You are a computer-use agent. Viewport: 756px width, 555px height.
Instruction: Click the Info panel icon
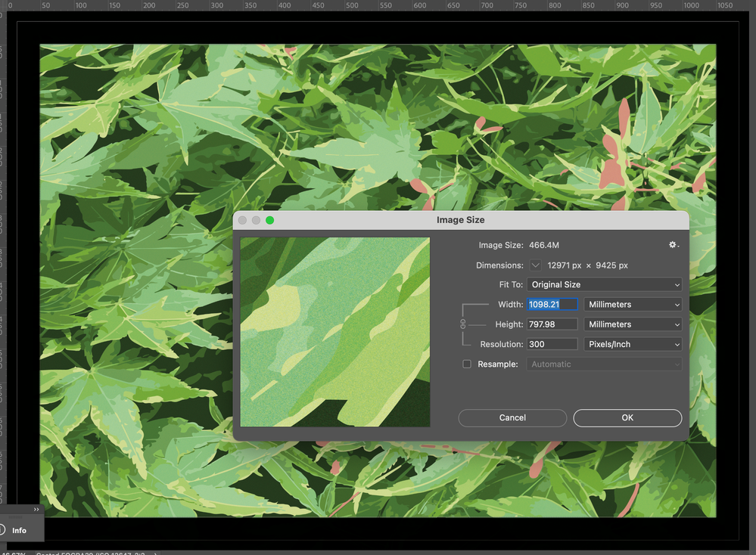click(2, 530)
